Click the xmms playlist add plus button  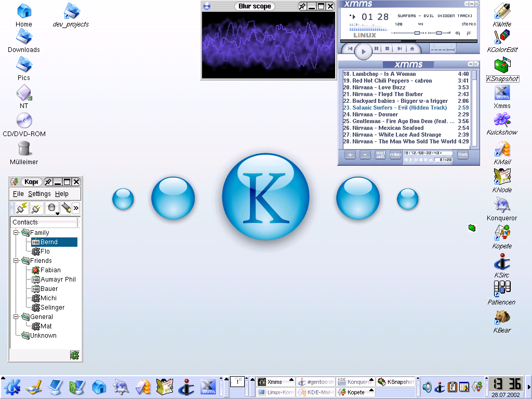point(350,155)
